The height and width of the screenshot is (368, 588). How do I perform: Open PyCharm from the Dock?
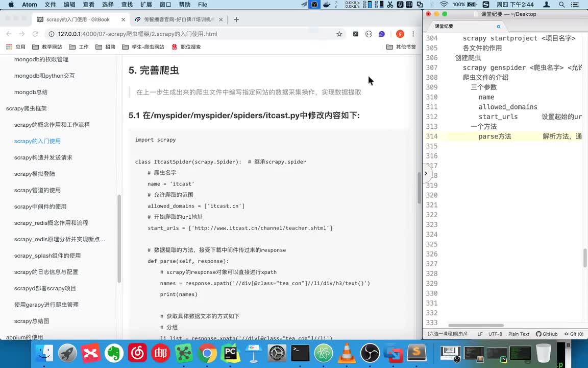click(230, 353)
